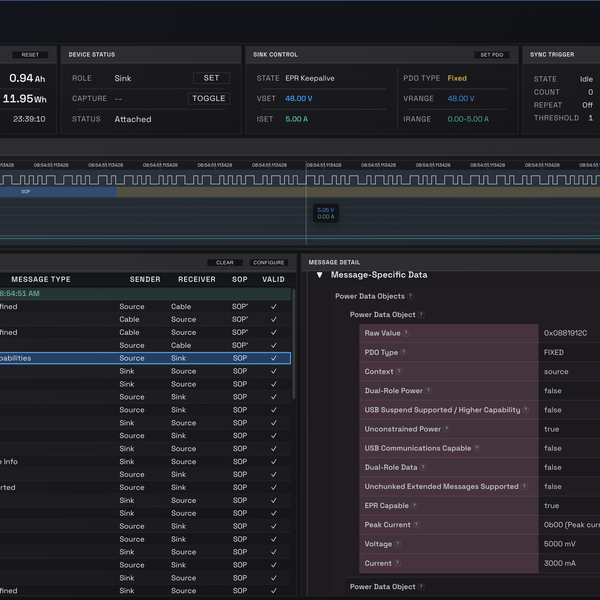Click the SOP column header
This screenshot has height=600, width=600.
coord(240,279)
